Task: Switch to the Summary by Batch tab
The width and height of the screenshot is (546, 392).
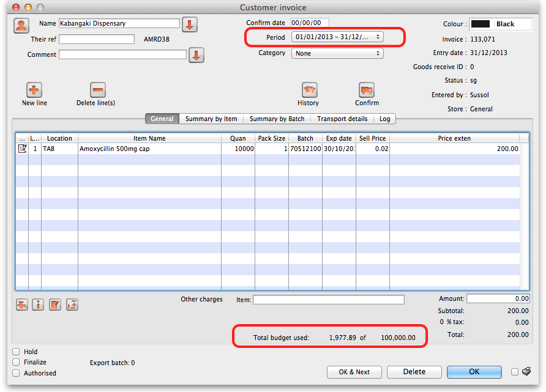Action: [x=277, y=119]
